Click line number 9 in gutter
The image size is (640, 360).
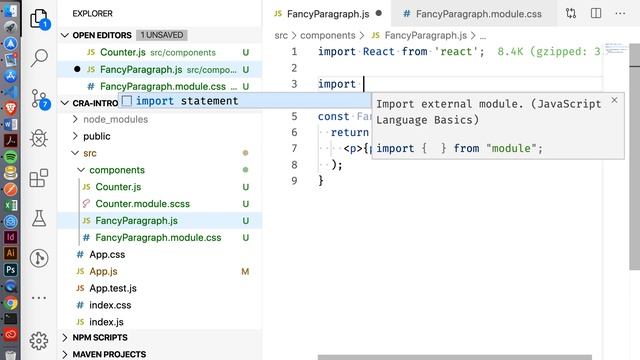294,181
